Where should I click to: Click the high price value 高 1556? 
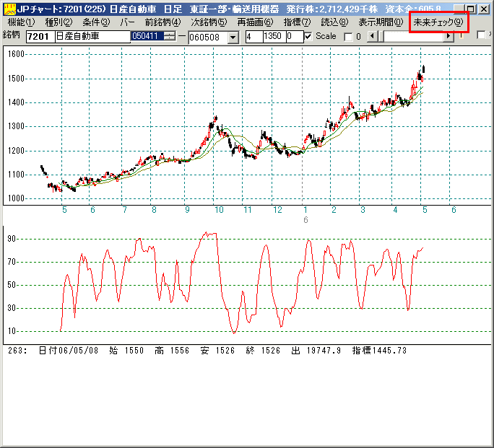pyautogui.click(x=172, y=350)
